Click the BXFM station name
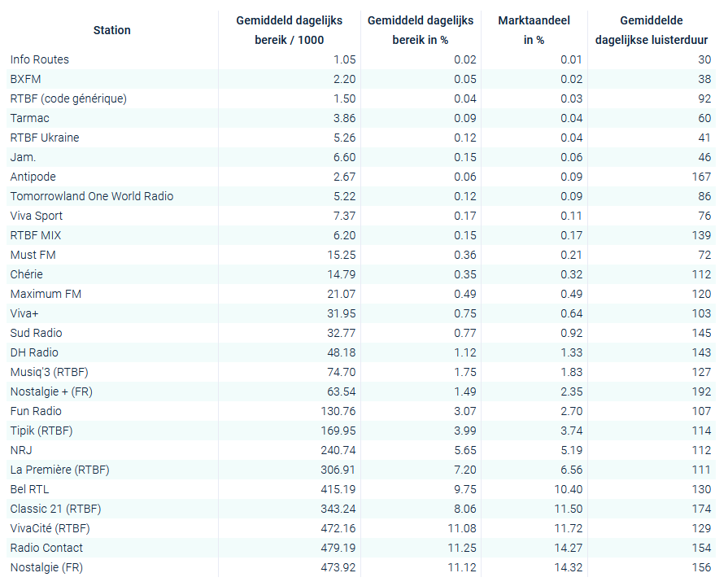The image size is (728, 586). coord(25,79)
